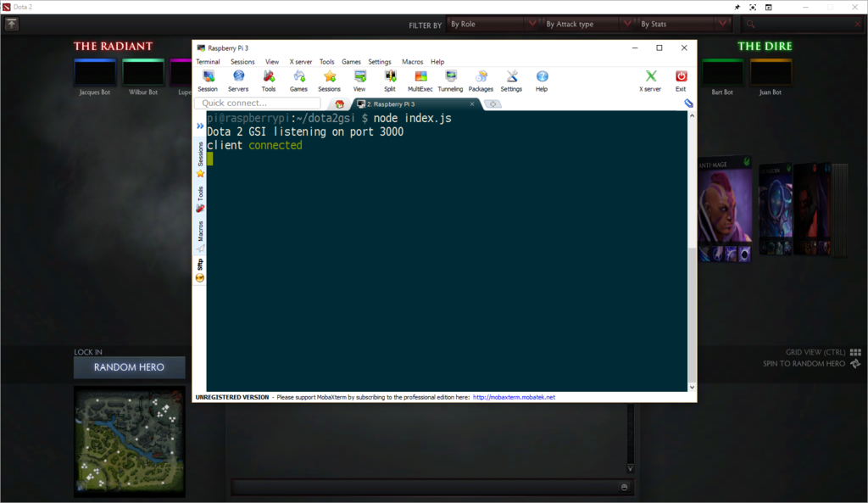Open the Servers toolbar icon
Screen dimensions: 868x503
(x=238, y=77)
